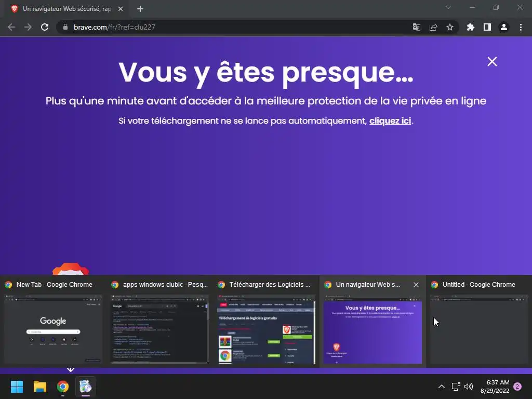Image resolution: width=532 pixels, height=399 pixels.
Task: Click the brave.com address bar
Action: coord(237,27)
